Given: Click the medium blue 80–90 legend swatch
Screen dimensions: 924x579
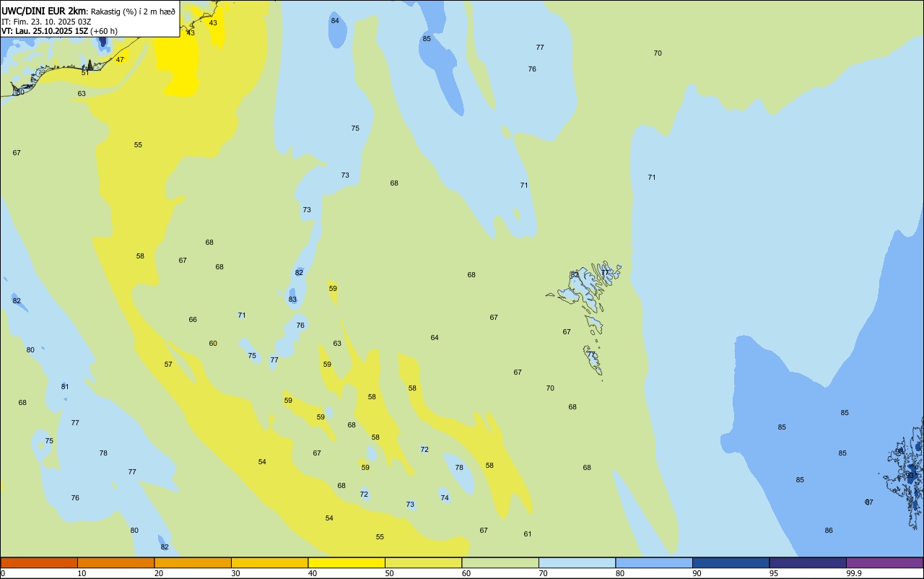Looking at the screenshot, I should tap(654, 562).
